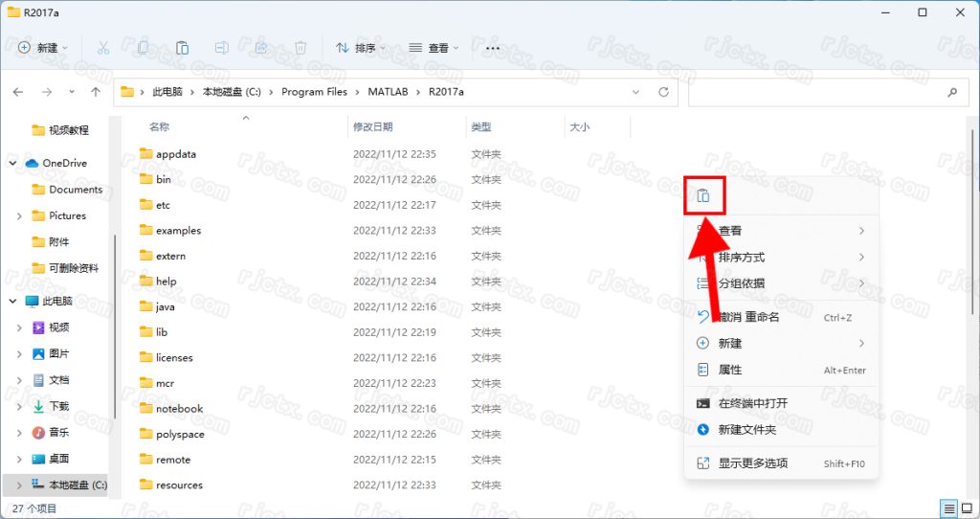The width and height of the screenshot is (980, 519).
Task: Select 属性 in the context menu
Action: [730, 370]
